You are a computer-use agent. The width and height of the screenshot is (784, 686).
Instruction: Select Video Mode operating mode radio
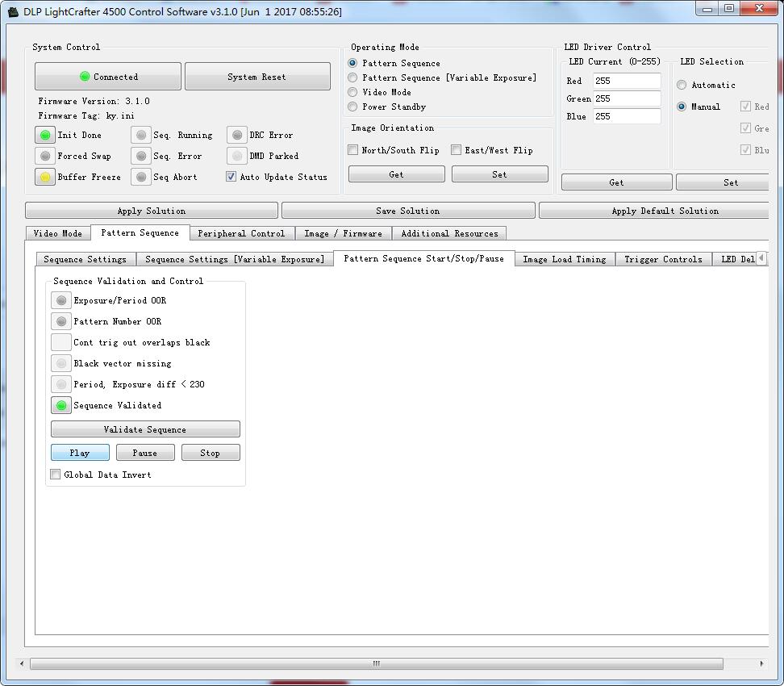[x=352, y=92]
